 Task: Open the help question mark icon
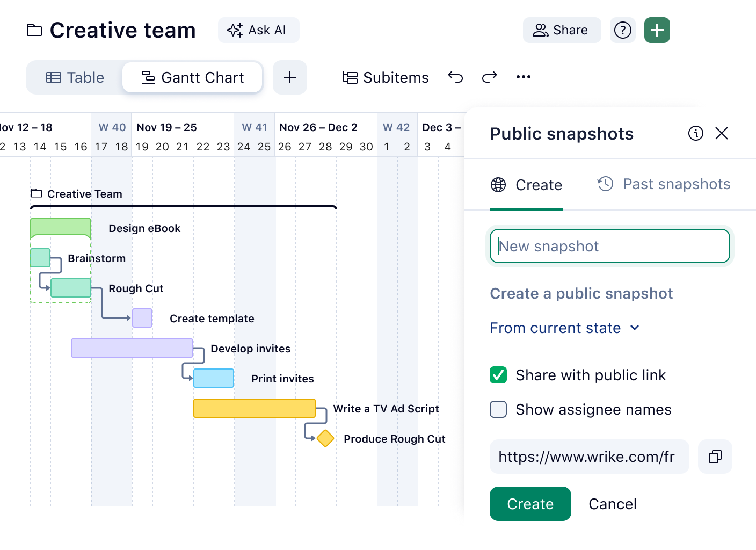[x=623, y=30]
